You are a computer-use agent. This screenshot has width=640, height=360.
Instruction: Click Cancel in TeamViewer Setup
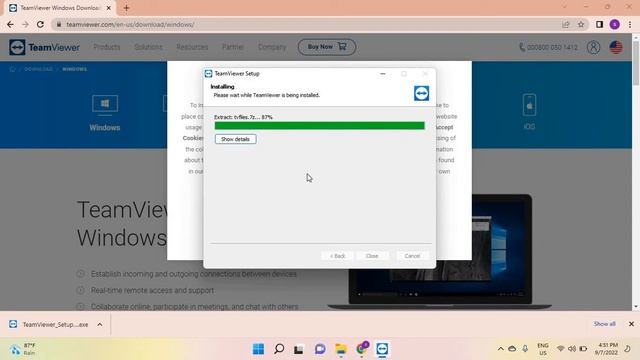412,256
